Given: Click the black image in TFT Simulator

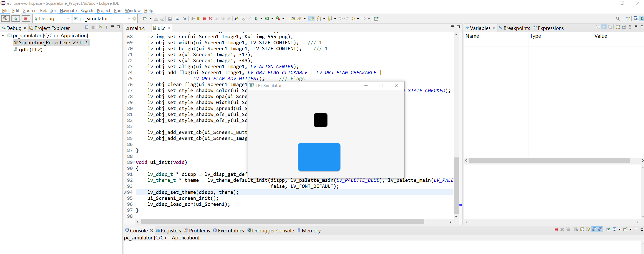Looking at the screenshot, I should tap(321, 120).
